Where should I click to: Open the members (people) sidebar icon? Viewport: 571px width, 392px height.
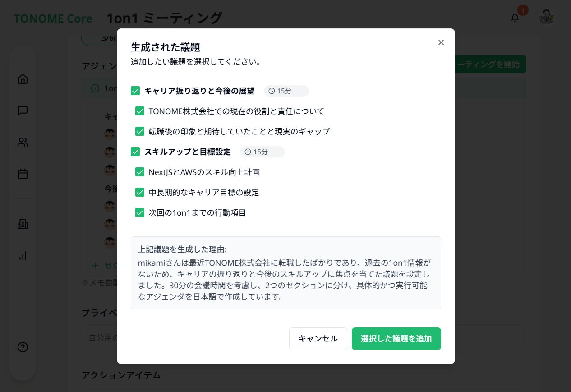(23, 143)
